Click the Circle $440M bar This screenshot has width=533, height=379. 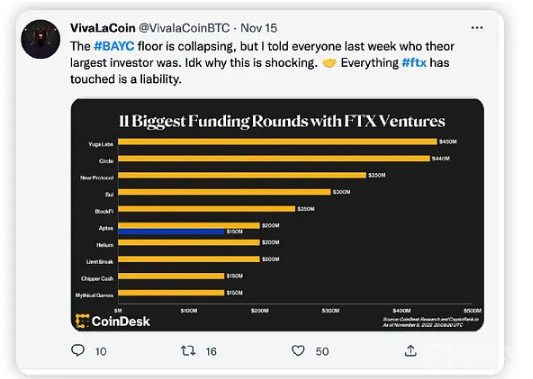point(274,158)
